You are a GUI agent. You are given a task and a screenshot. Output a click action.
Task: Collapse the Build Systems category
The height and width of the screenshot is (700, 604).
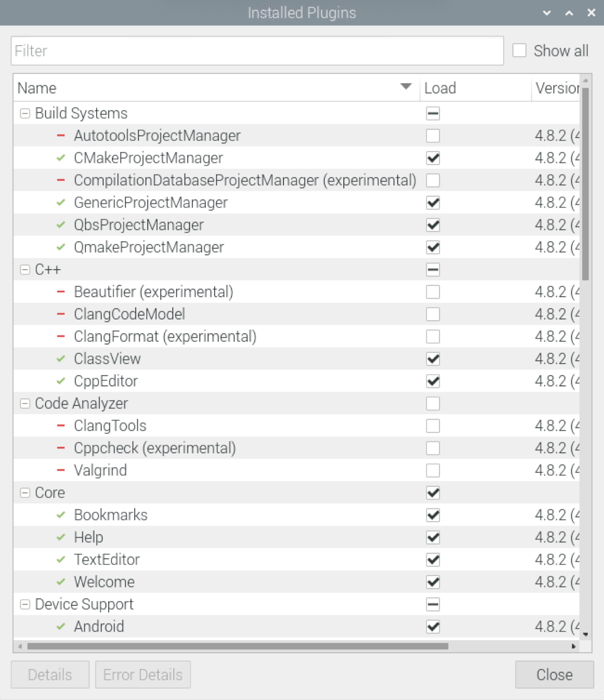(x=25, y=114)
